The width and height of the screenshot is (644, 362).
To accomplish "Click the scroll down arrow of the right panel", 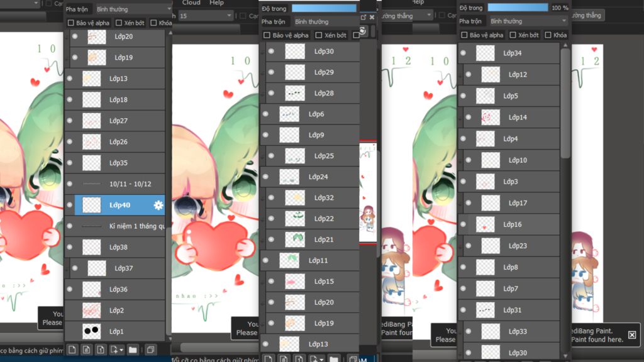I will (x=565, y=356).
